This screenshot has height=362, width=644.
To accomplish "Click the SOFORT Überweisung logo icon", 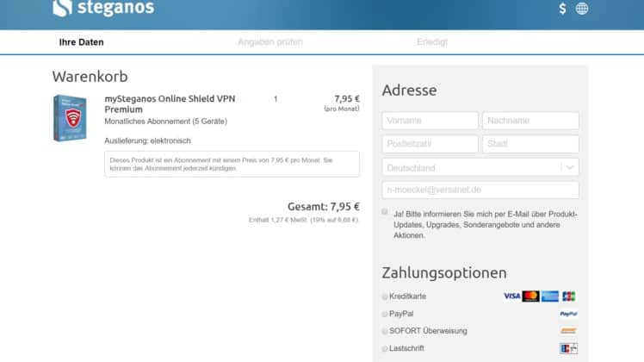I will 568,331.
